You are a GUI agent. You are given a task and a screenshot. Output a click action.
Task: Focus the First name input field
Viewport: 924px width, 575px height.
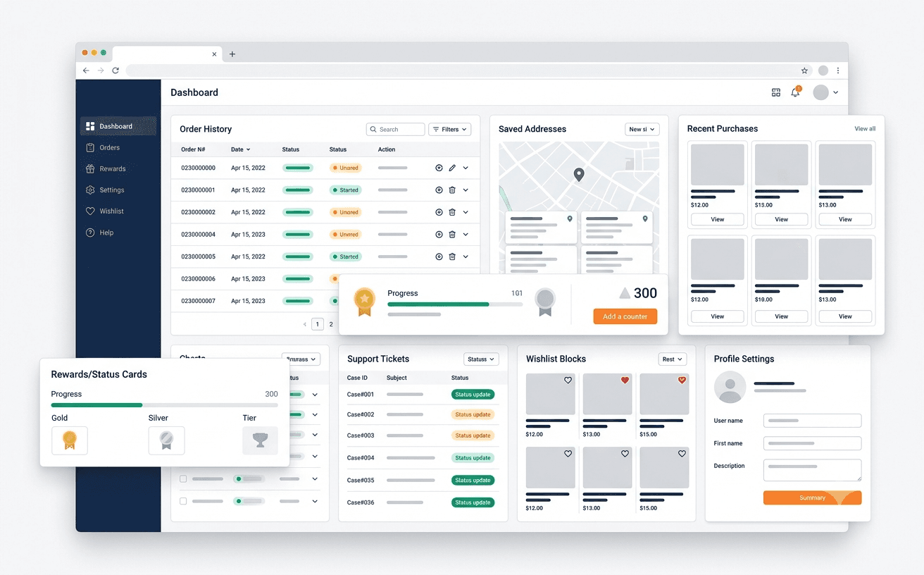[813, 443]
